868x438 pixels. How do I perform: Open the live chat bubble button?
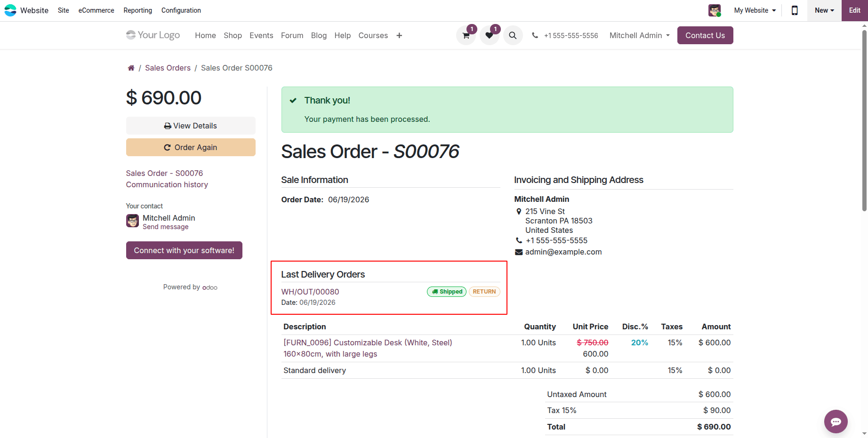tap(836, 422)
